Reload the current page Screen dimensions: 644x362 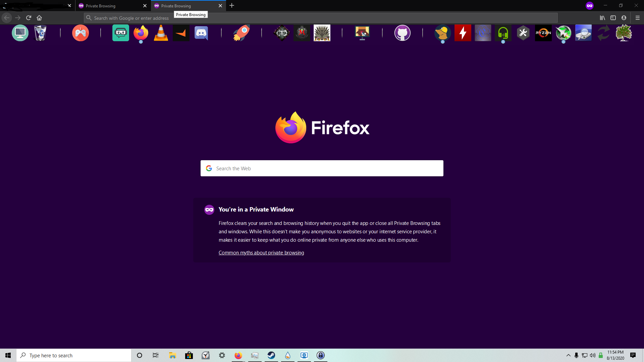[29, 18]
